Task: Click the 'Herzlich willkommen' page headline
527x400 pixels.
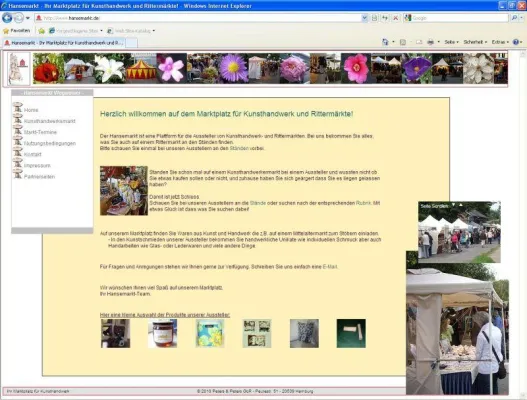Action: [227, 114]
